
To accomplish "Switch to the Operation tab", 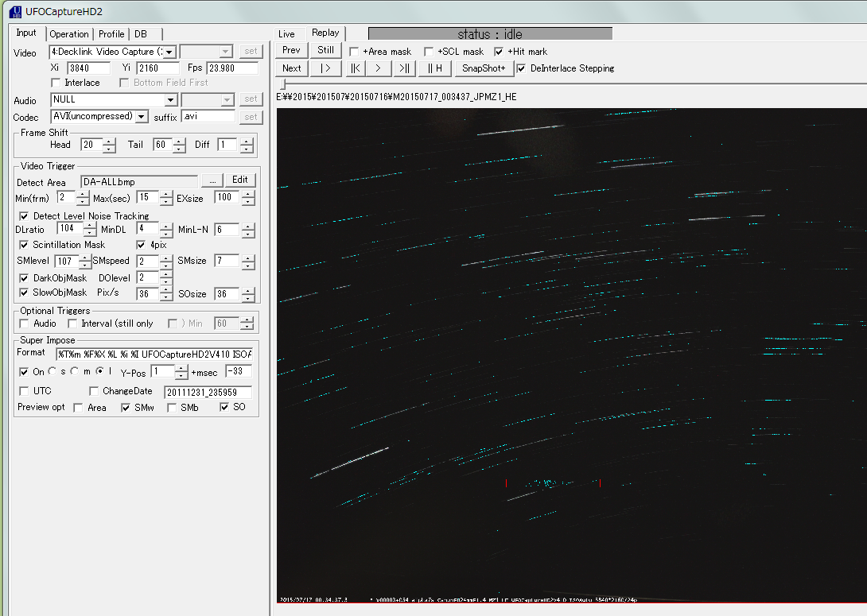I will point(69,34).
